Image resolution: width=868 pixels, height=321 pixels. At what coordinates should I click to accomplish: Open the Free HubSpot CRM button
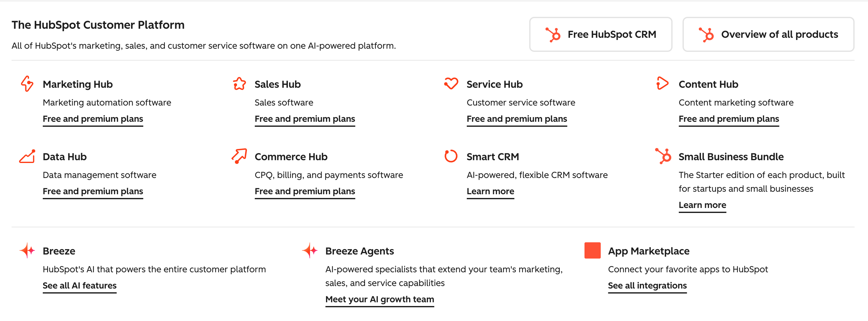coord(600,34)
